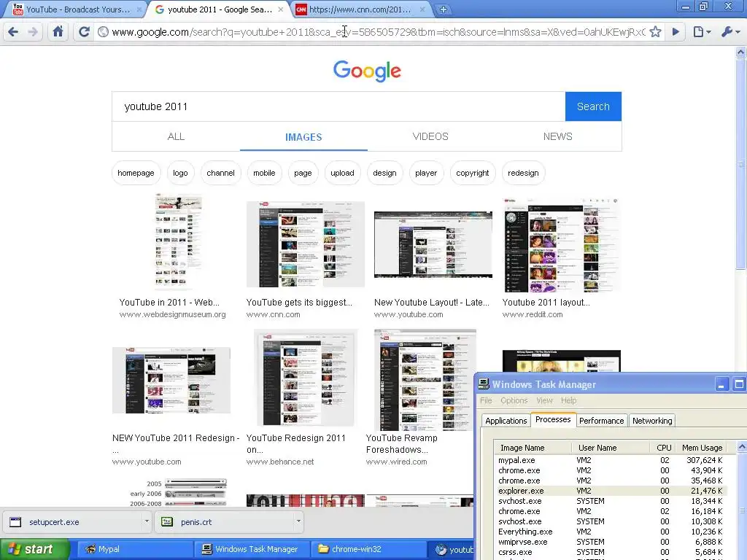Go back with the browser back arrow
This screenshot has height=560, width=747.
[13, 32]
